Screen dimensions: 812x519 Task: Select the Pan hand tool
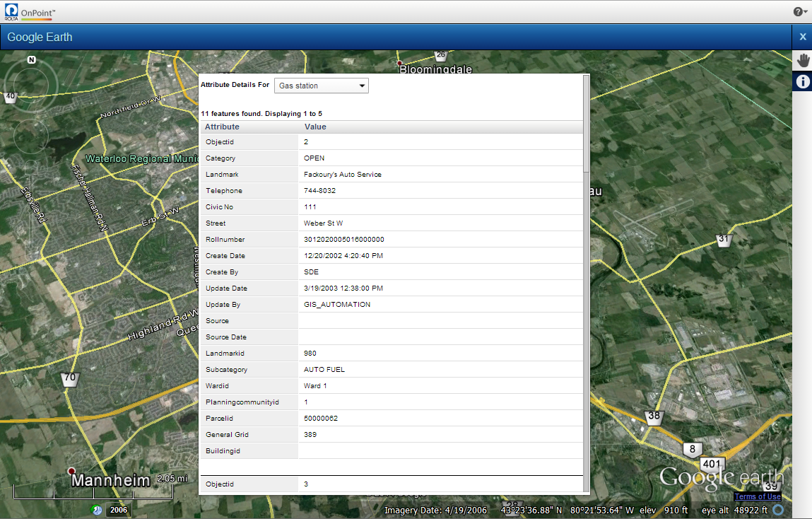pos(802,60)
